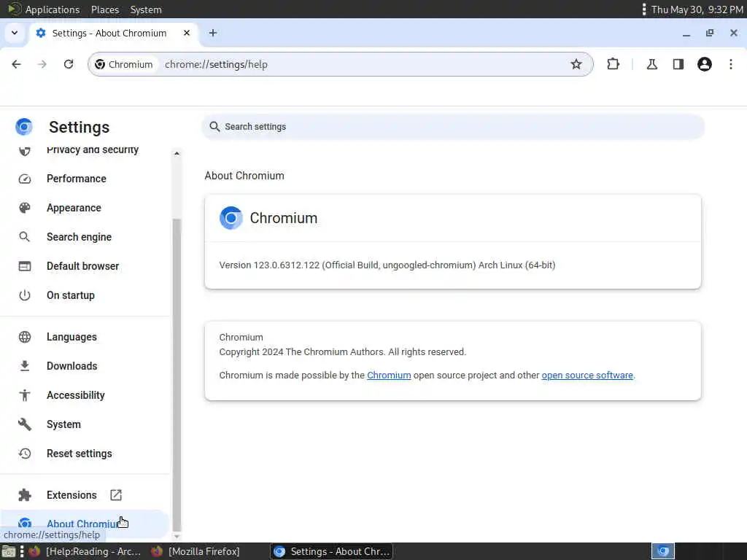Click the external link icon beside Extensions
Viewport: 747px width, 560px height.
pos(116,495)
